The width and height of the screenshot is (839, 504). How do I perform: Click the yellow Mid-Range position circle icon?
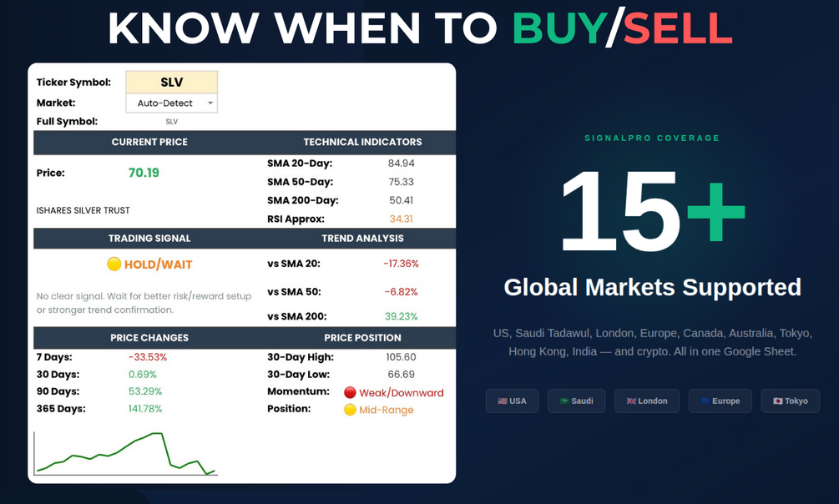(x=350, y=410)
